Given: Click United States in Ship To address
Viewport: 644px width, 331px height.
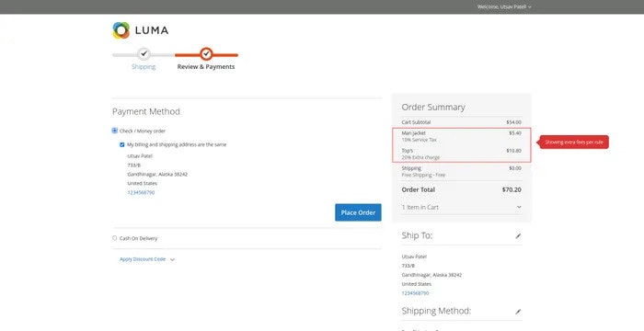Looking at the screenshot, I should (416, 284).
